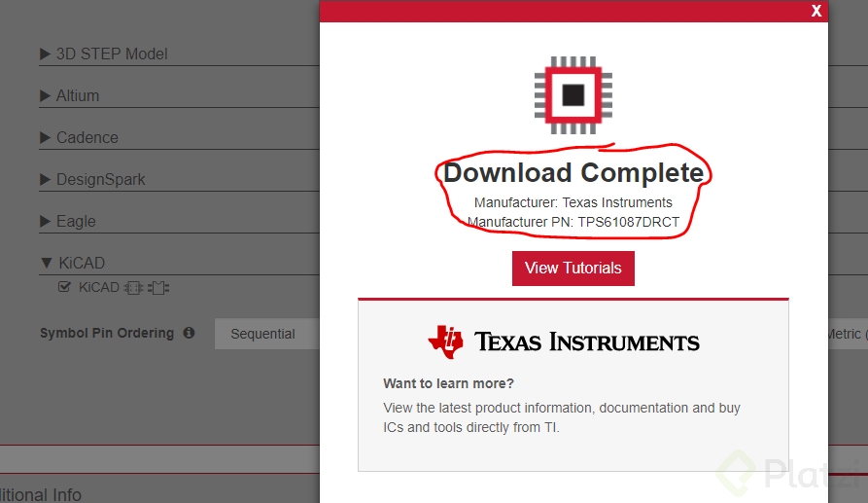Close the Download Complete dialog with X

pyautogui.click(x=816, y=11)
